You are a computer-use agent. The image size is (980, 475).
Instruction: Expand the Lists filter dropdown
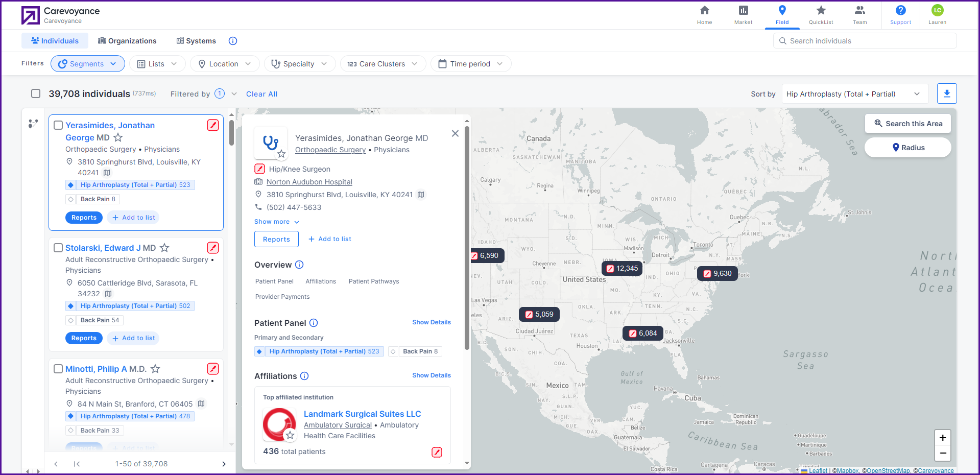157,64
